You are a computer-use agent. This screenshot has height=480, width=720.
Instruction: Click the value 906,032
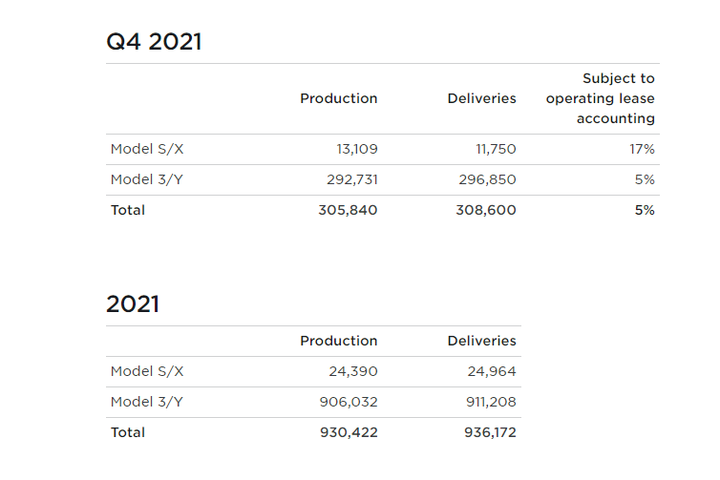[x=349, y=402]
